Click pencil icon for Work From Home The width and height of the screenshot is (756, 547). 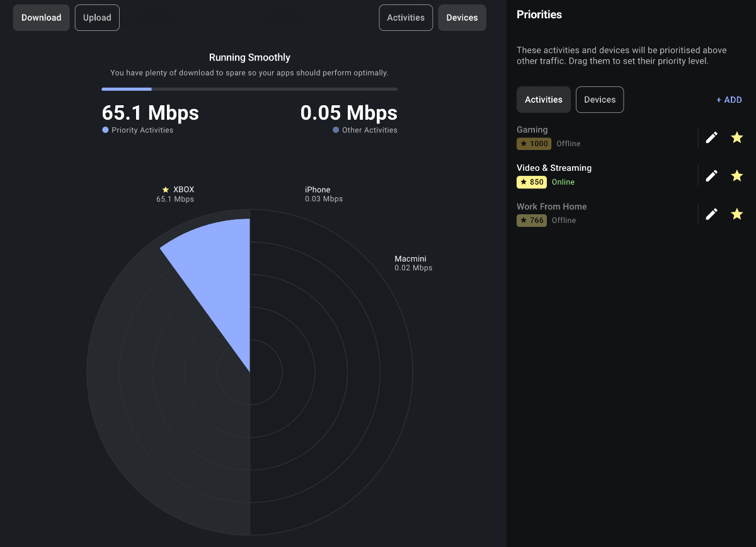click(x=711, y=214)
